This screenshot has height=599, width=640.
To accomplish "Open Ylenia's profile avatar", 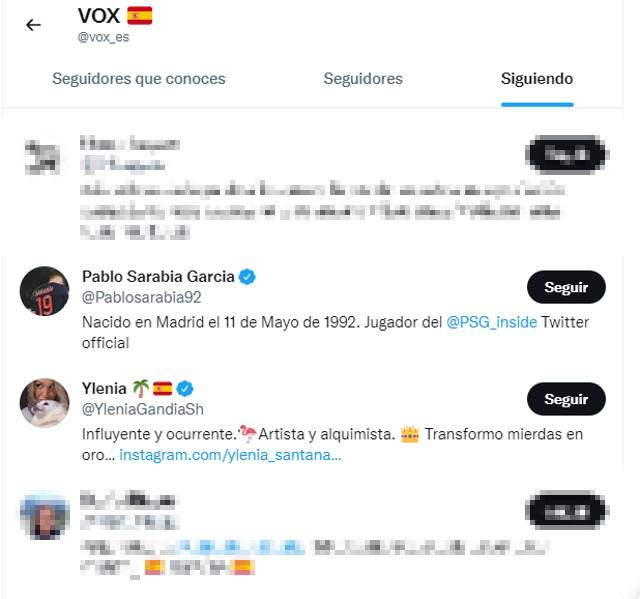I will click(x=44, y=403).
